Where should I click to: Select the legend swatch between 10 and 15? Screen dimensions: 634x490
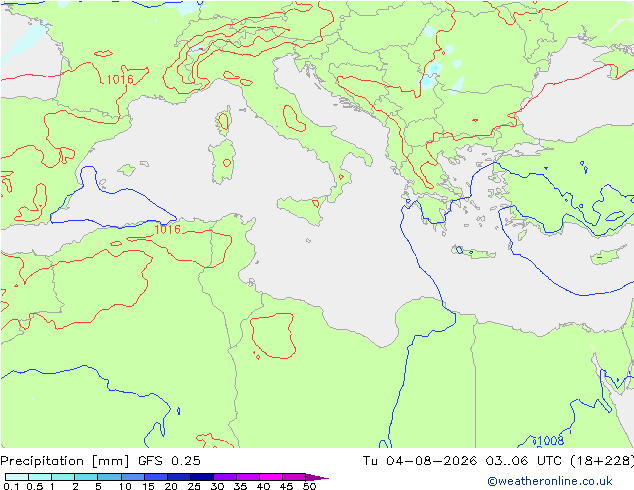pos(133,477)
